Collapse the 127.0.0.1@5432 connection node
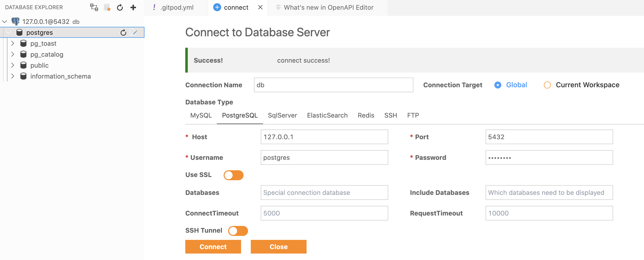The image size is (644, 260). (x=4, y=21)
